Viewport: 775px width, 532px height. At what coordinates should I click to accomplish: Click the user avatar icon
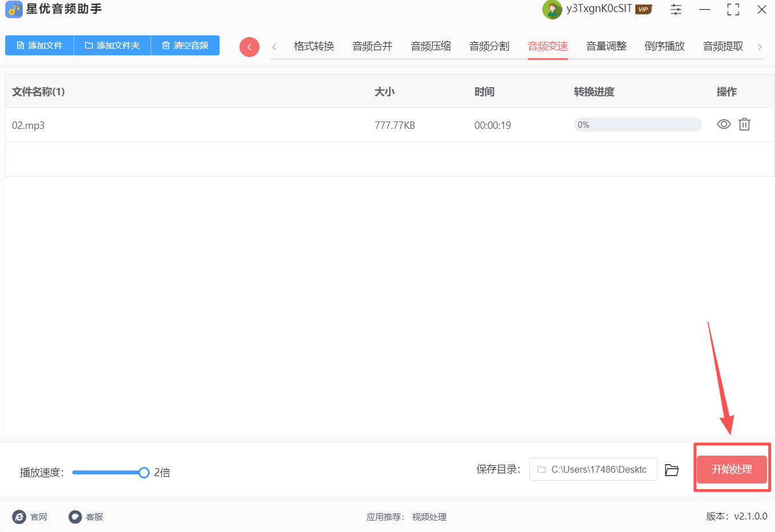[551, 10]
